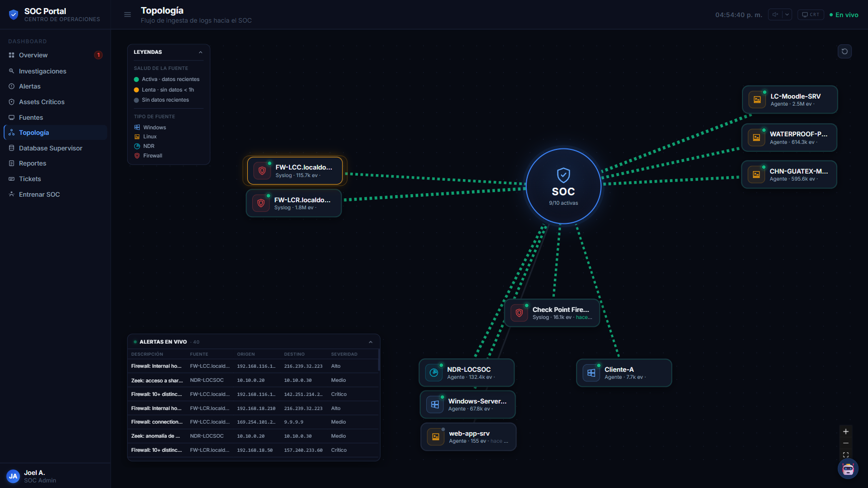Click the hamburger menu icon beside Topología
Screen dimensions: 868x488
(x=128, y=15)
